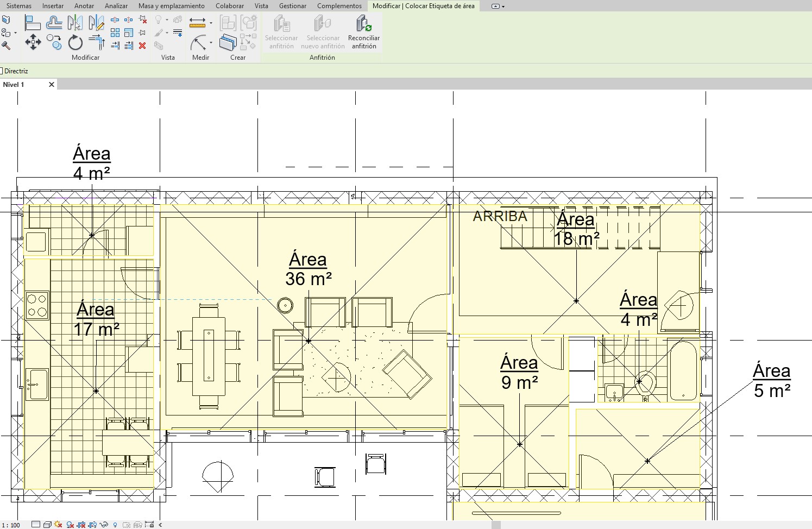Close the Nivel 1 view tab

tap(52, 85)
